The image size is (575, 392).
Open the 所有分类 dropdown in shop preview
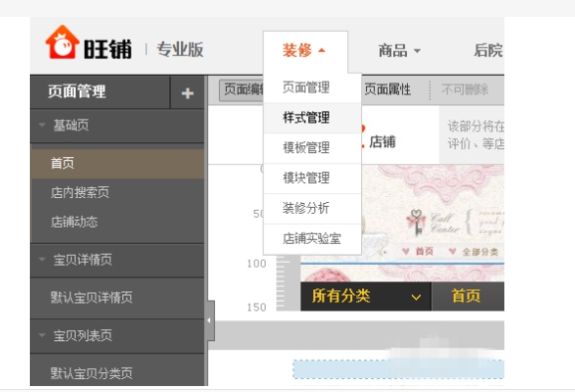[366, 296]
